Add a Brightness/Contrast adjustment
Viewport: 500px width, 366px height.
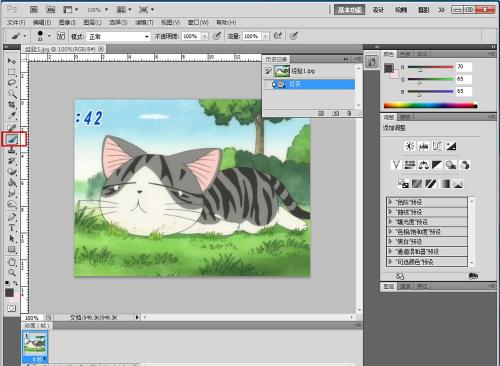click(x=410, y=146)
